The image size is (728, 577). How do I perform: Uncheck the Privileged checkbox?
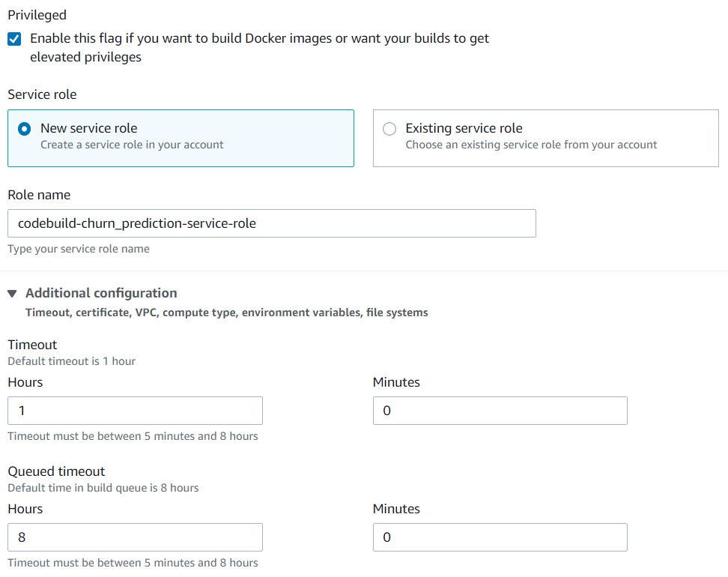click(x=14, y=39)
